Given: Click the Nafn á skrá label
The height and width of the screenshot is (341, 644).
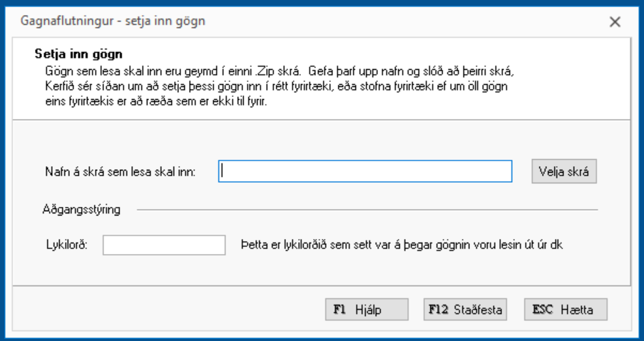Looking at the screenshot, I should (123, 172).
